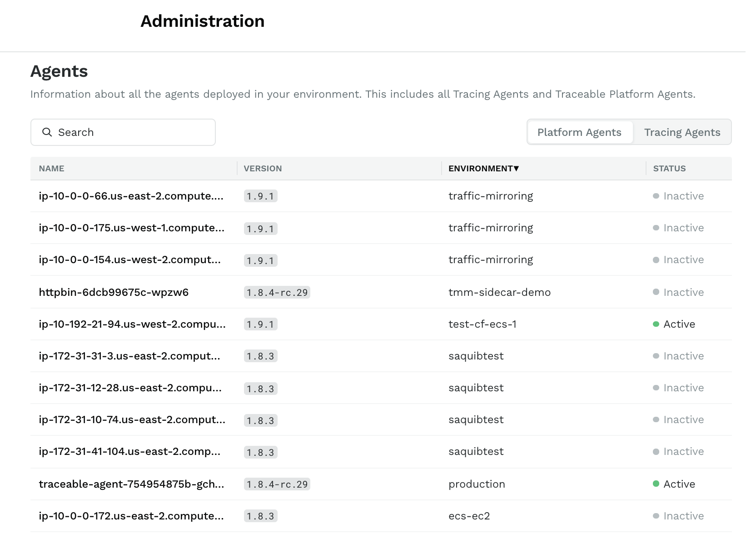Select agent ip-172-31-41-104.us-east-2

129,451
